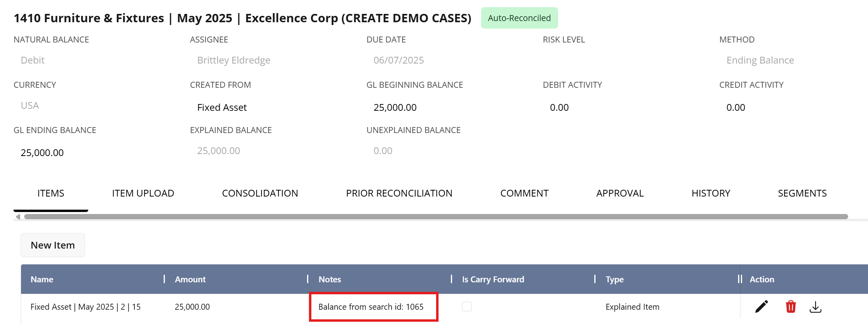Click the Auto-Reconciled status badge
This screenshot has width=868, height=324.
519,18
